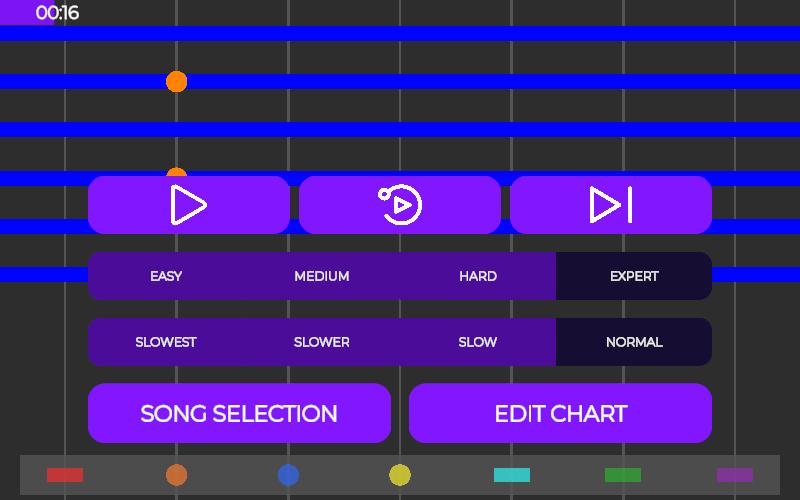Tap the yellow circle drum pad
This screenshot has width=800, height=500.
coord(400,475)
